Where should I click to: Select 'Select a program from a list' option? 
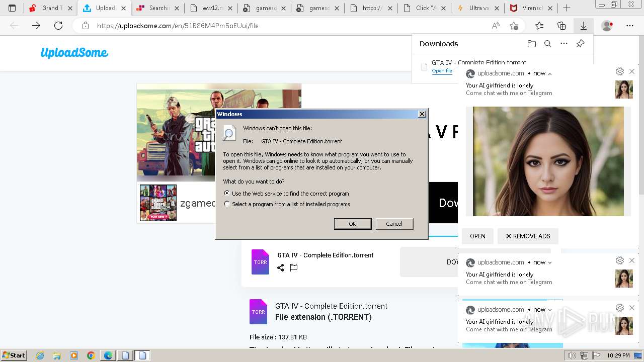tap(227, 204)
